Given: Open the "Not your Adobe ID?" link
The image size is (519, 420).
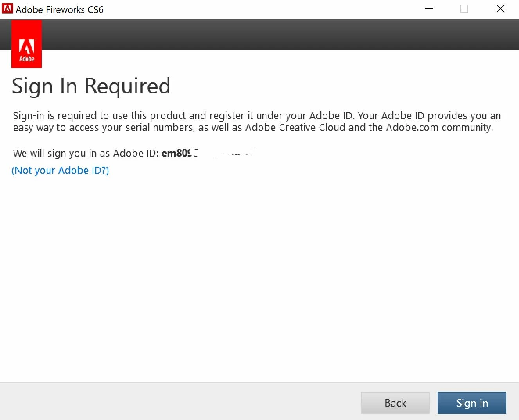Looking at the screenshot, I should coord(60,170).
